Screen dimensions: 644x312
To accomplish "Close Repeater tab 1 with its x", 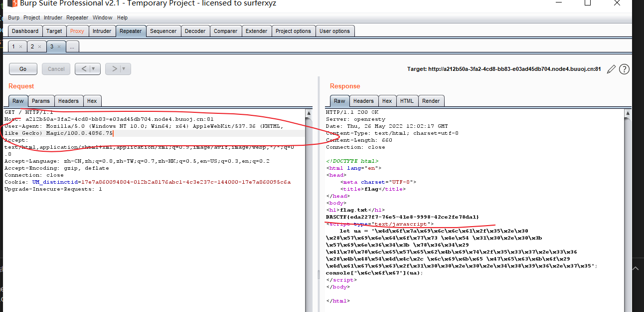I will tap(20, 47).
